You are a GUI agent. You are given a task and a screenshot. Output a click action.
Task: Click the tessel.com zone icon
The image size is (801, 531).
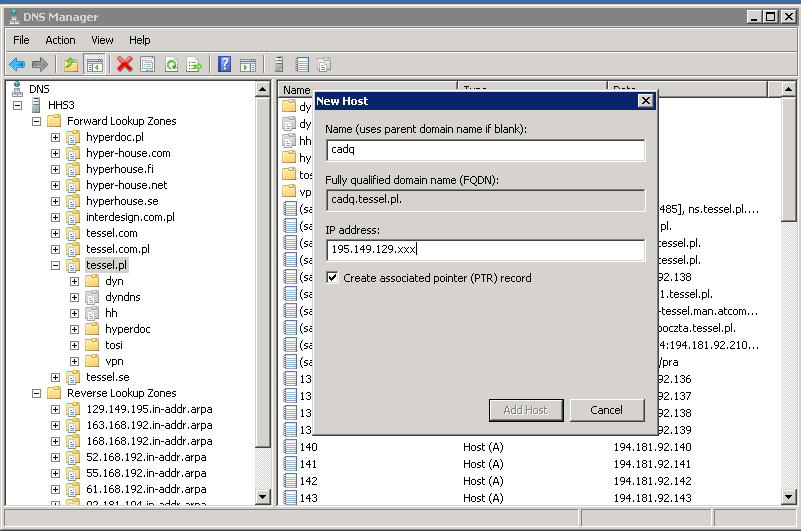click(73, 233)
